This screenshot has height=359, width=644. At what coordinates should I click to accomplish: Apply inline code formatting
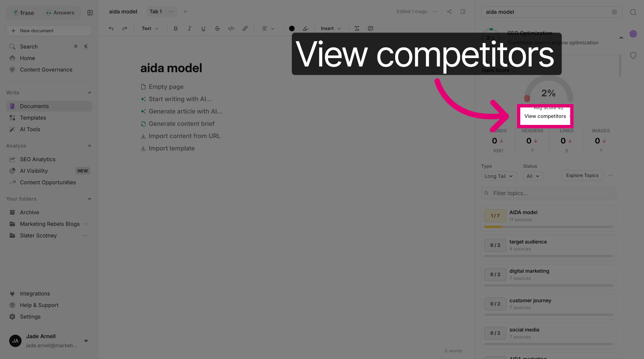[231, 29]
